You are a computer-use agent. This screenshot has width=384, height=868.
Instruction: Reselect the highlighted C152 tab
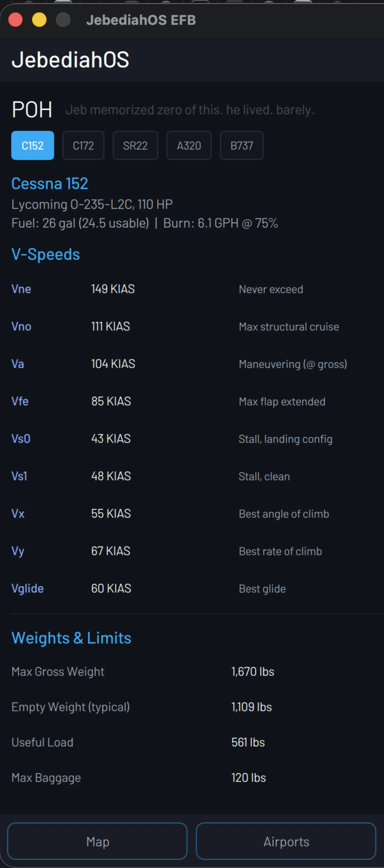pos(32,146)
